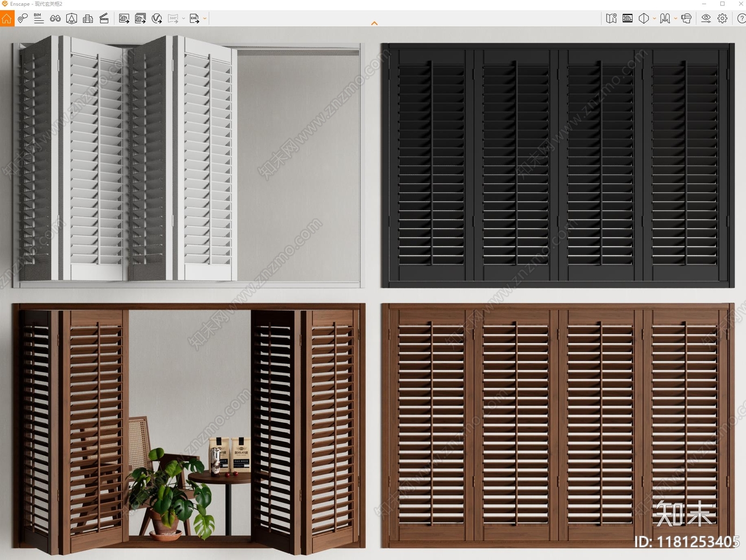Click the V-Ray scene export icon

[157, 19]
